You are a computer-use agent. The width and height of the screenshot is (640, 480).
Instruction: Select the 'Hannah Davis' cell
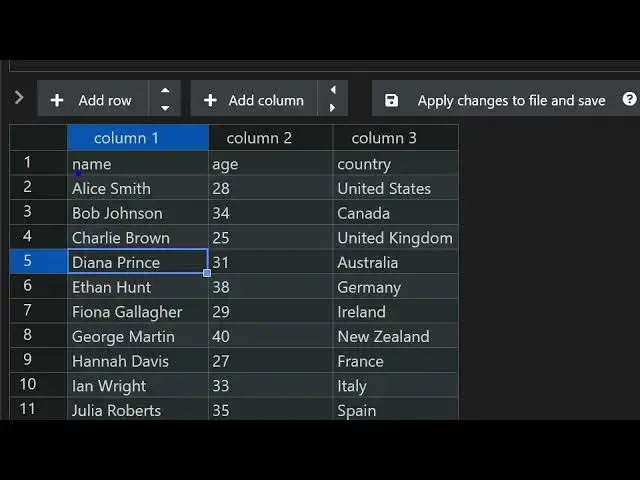[138, 360]
